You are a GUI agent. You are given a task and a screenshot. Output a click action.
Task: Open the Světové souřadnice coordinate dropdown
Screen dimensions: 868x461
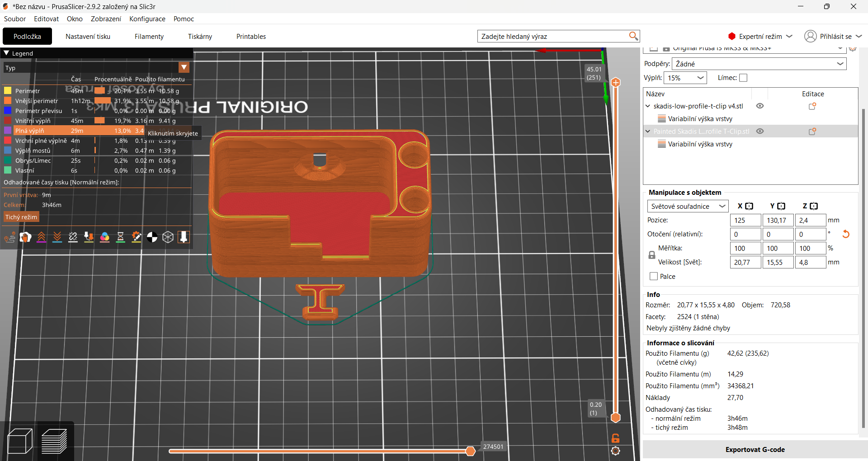point(688,206)
